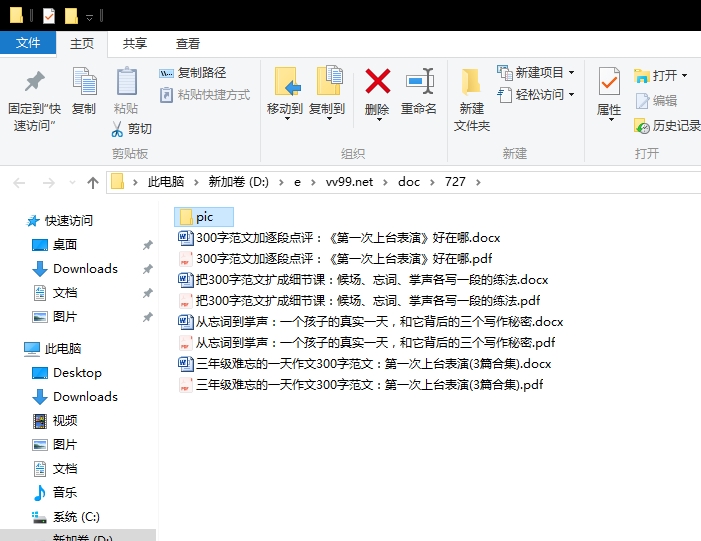Select 三年级难忘的一天 pdf file

(x=360, y=385)
